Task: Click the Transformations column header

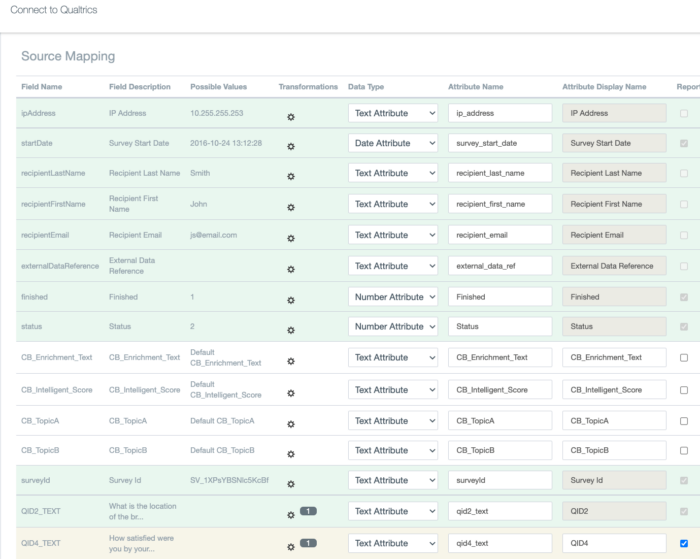Action: [x=308, y=87]
